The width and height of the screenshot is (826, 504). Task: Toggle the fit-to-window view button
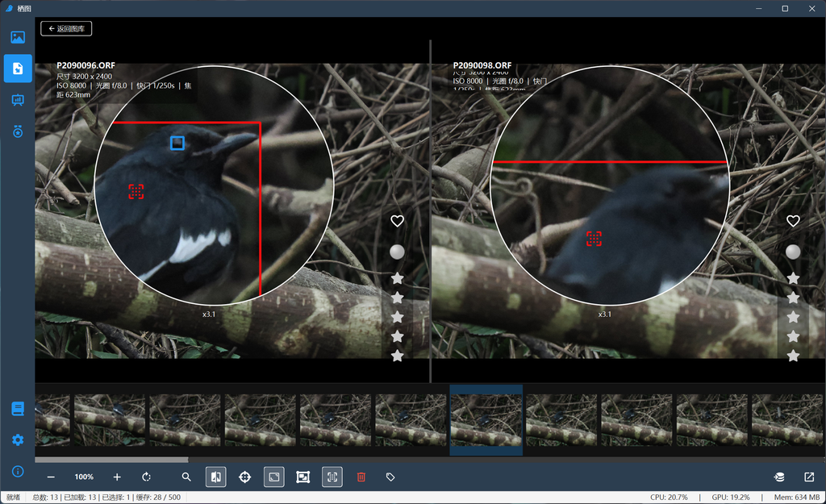coord(273,477)
